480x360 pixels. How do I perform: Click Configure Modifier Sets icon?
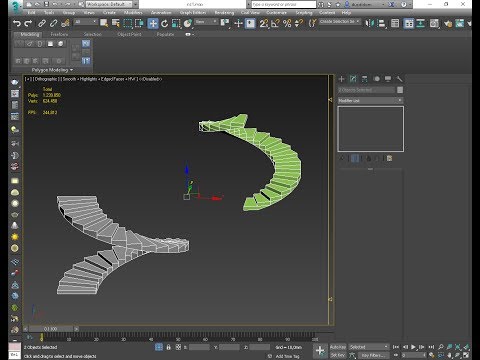(389, 158)
